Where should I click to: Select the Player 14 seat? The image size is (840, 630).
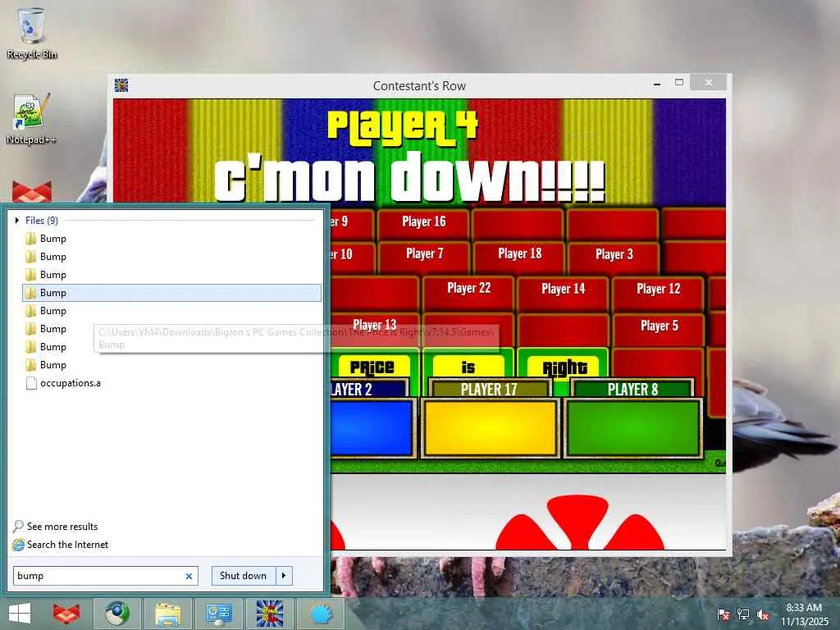pyautogui.click(x=563, y=293)
